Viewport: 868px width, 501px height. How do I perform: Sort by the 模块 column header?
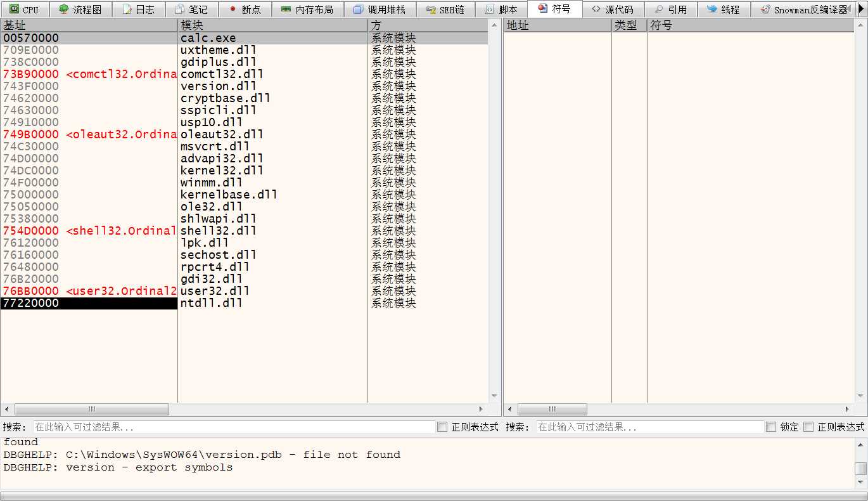point(272,25)
